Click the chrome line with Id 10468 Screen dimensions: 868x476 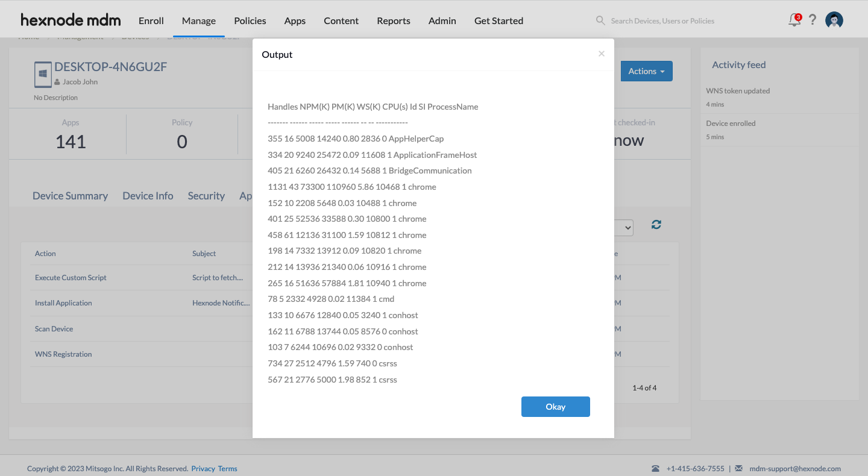(x=352, y=187)
